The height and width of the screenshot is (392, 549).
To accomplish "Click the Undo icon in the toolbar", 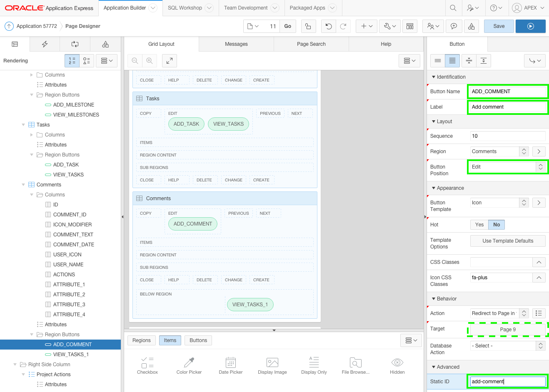I will [x=329, y=26].
